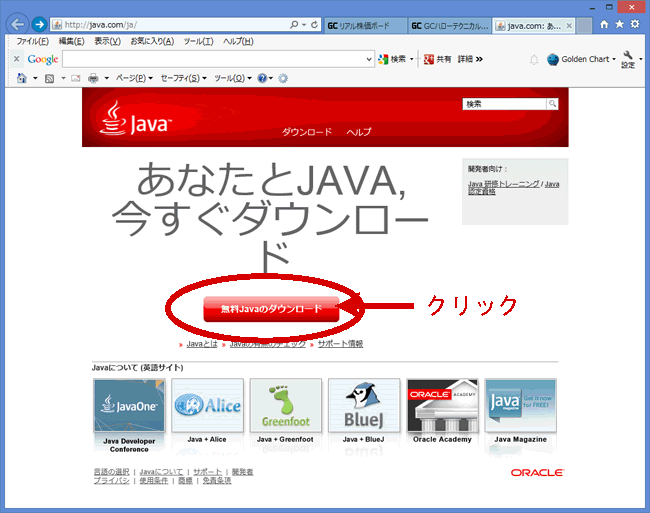The image size is (650, 513).
Task: Open the ページ(P) dropdown menu
Action: click(134, 78)
